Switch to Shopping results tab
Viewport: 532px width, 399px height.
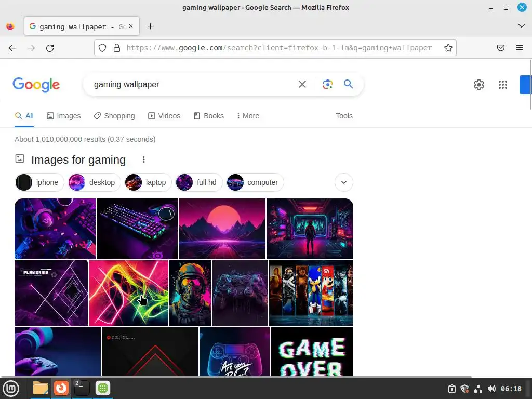point(114,116)
